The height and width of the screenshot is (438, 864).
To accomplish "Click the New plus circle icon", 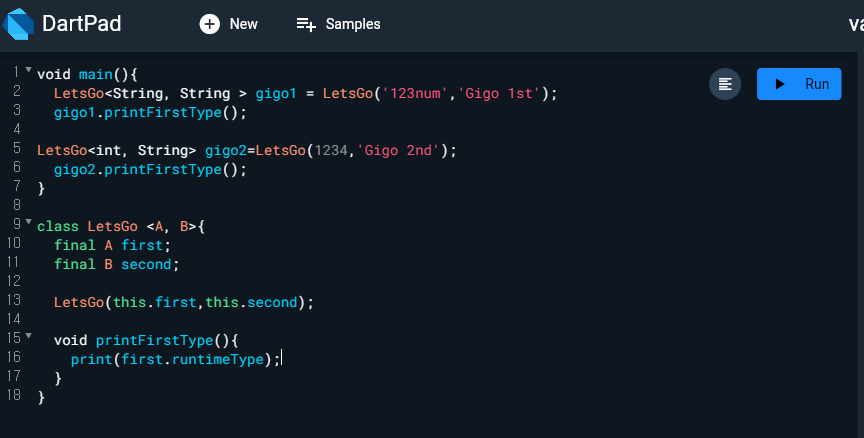I will (209, 24).
